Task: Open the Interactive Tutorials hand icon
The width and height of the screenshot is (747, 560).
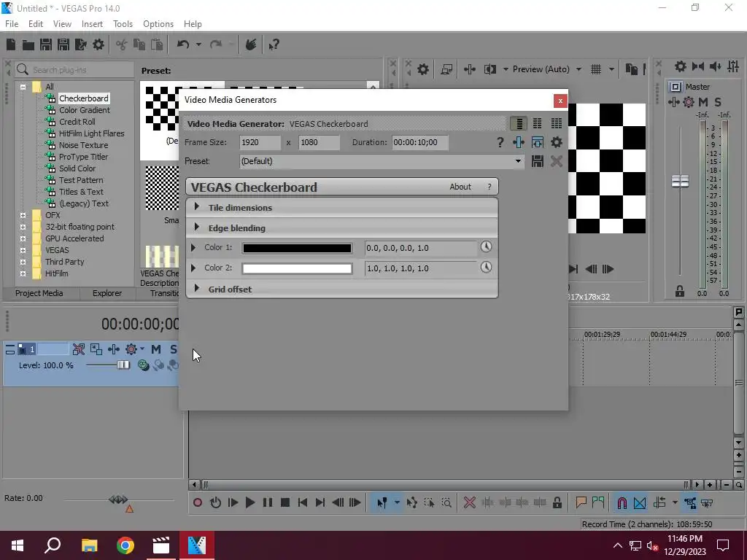Action: coord(251,44)
